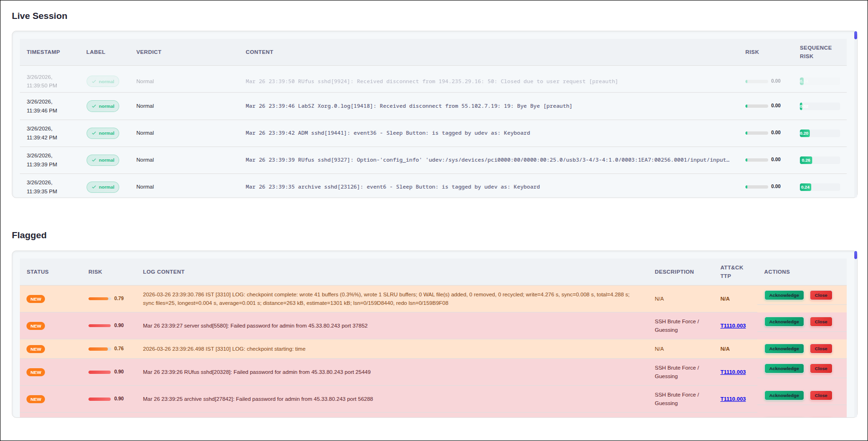The height and width of the screenshot is (441, 868).
Task: Click timestamp '11:39:42 PM' cell
Action: [x=42, y=133]
